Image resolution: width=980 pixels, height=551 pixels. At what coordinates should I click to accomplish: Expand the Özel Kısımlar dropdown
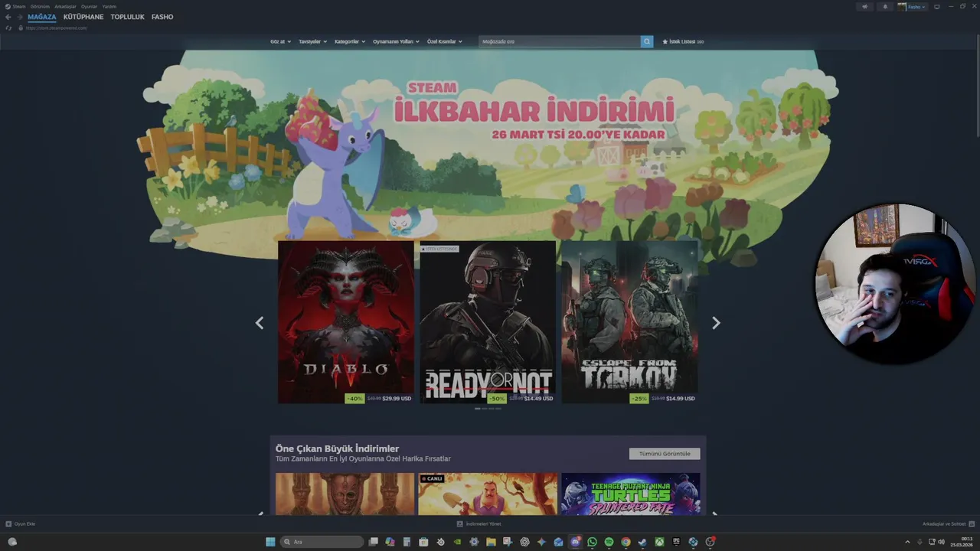[444, 41]
